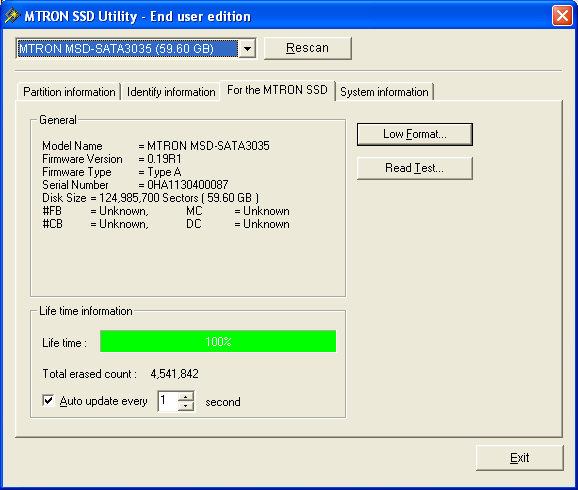
Task: Switch to the Partition information tab
Action: coord(69,92)
